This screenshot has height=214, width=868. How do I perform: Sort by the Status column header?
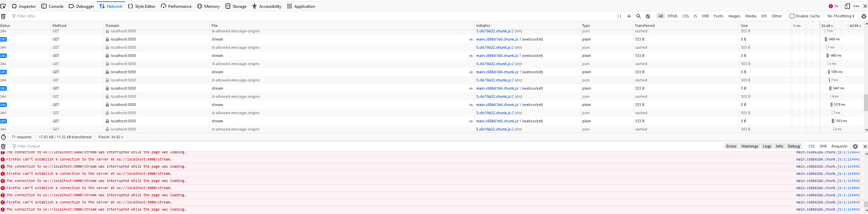click(25, 26)
